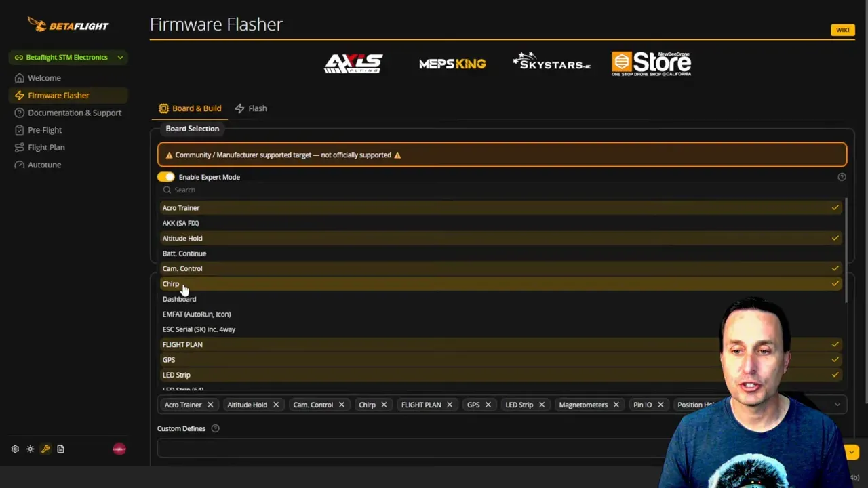This screenshot has width=868, height=488.
Task: Toggle the sun theme icon in sidebar
Action: pos(31,449)
